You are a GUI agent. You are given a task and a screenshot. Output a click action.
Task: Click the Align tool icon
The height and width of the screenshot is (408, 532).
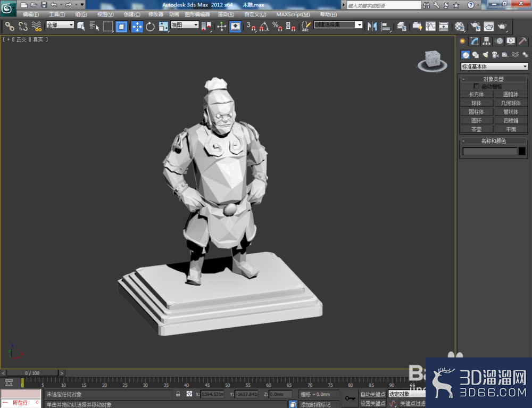coord(385,27)
